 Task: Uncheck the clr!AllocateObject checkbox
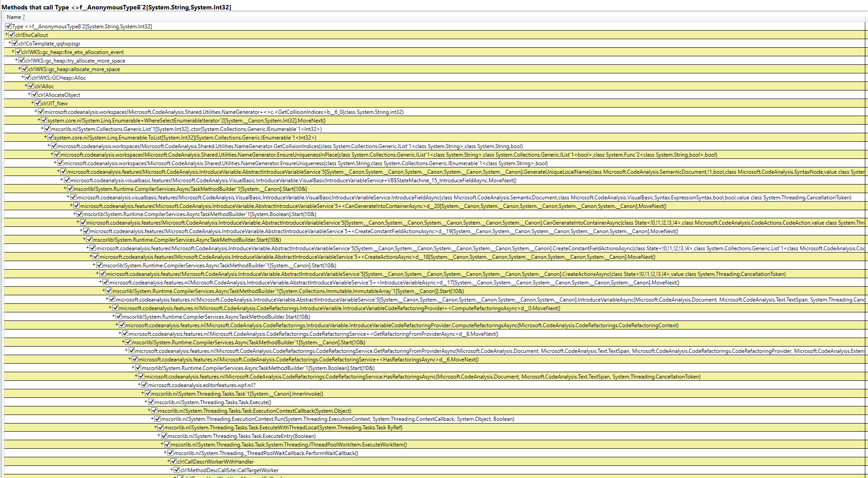pyautogui.click(x=35, y=95)
